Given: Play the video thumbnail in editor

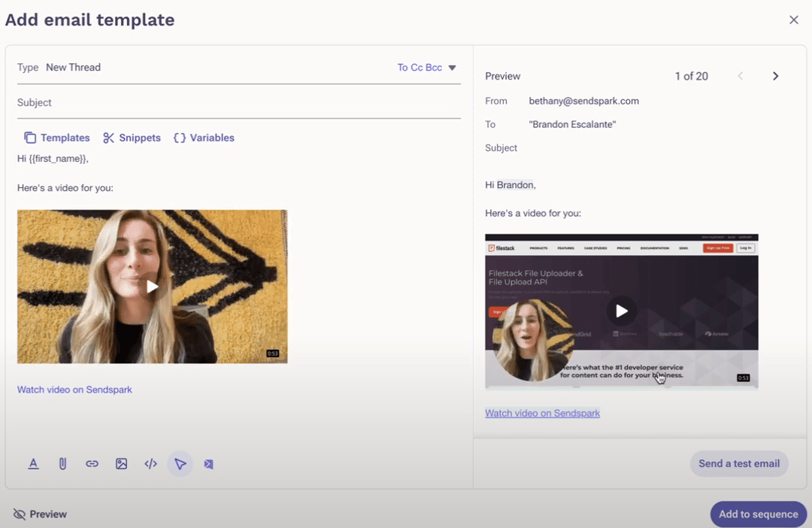Looking at the screenshot, I should click(152, 287).
